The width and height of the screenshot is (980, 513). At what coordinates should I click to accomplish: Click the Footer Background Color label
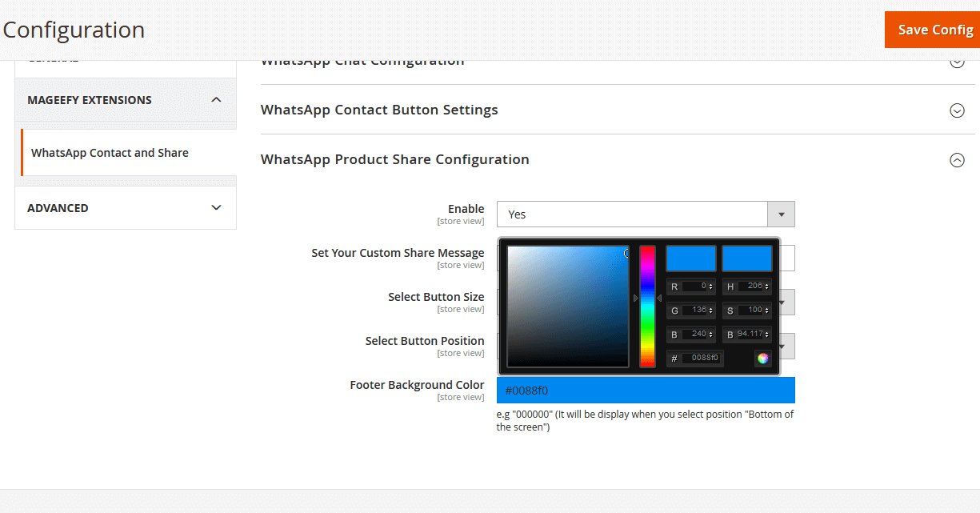tap(417, 385)
